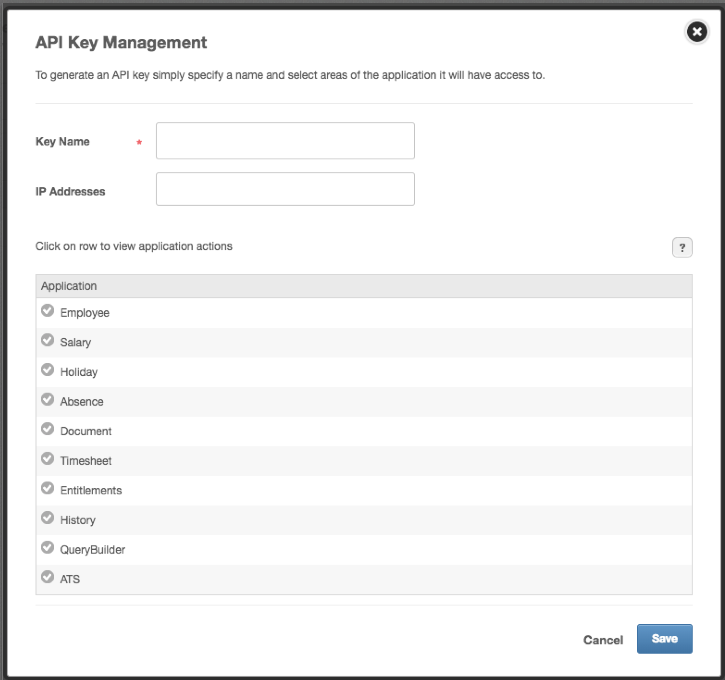
Task: Toggle the Salary check icon
Action: click(x=47, y=341)
